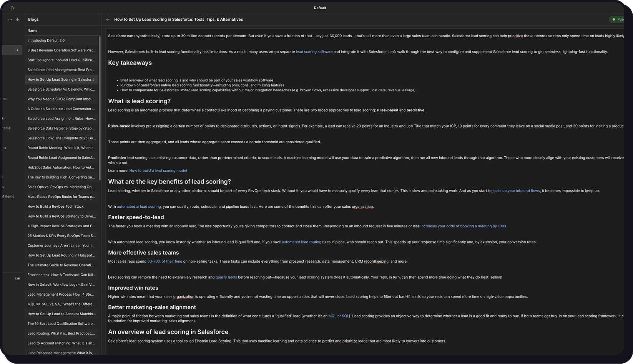633x364 pixels.
Task: Select The 10 Best Lead Qualification Software row
Action: (x=61, y=323)
